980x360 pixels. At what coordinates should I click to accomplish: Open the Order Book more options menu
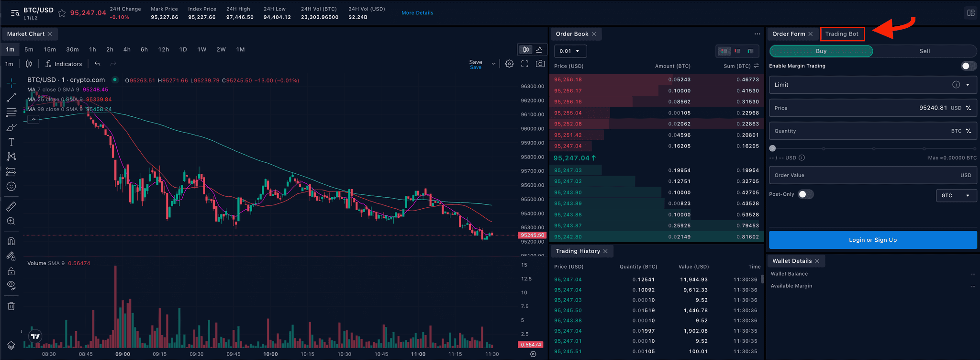coord(757,34)
